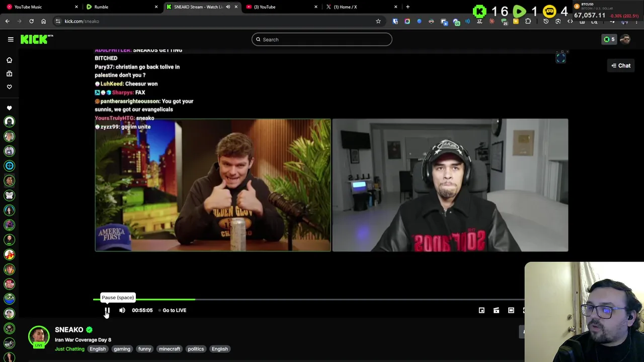The image size is (644, 362).
Task: Click the code brackets icon in browser toolbar
Action: tap(570, 21)
